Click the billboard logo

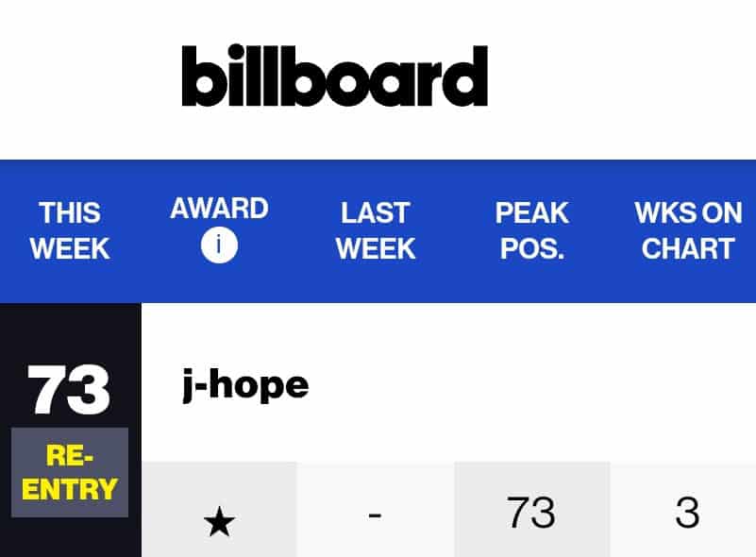point(334,76)
